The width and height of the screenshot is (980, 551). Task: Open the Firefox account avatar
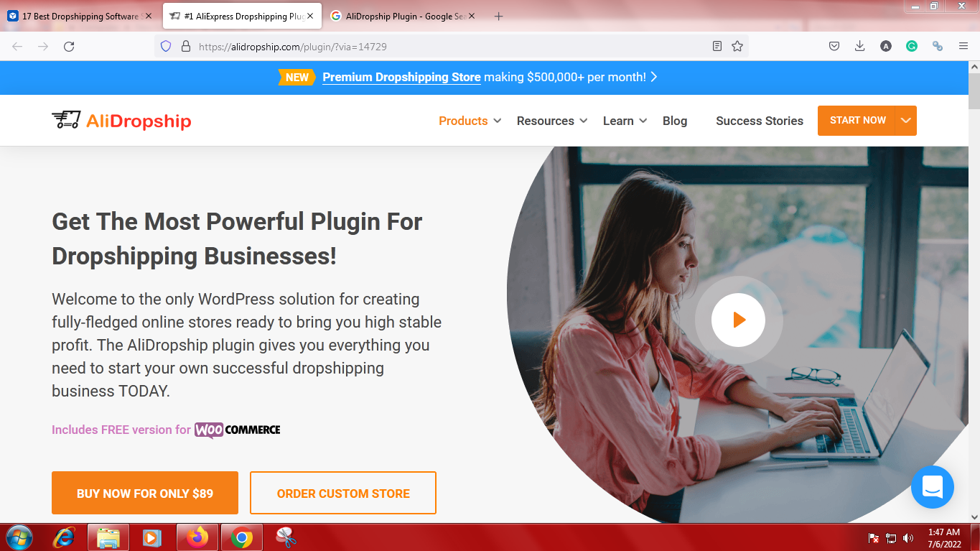[x=886, y=46]
